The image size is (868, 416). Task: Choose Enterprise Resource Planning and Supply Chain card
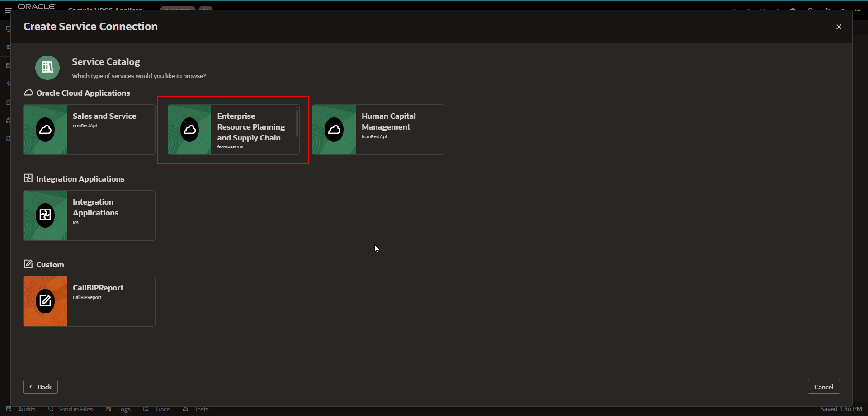233,130
